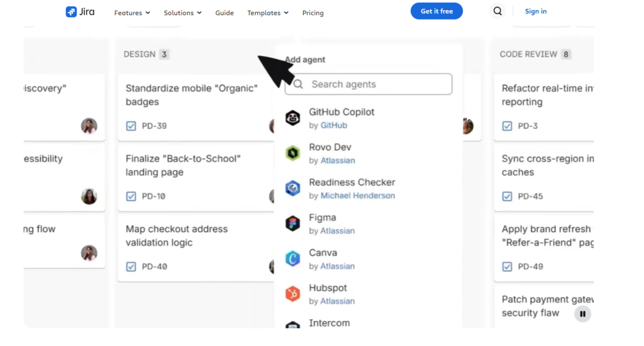Click issue key PD-40
This screenshot has height=346, width=644.
pyautogui.click(x=155, y=267)
